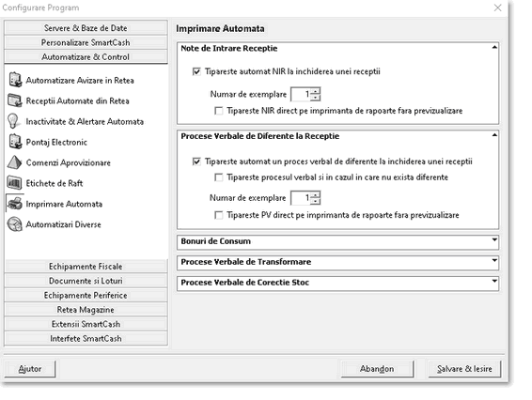Select Automatizare Avizare in Retea label

pos(80,81)
